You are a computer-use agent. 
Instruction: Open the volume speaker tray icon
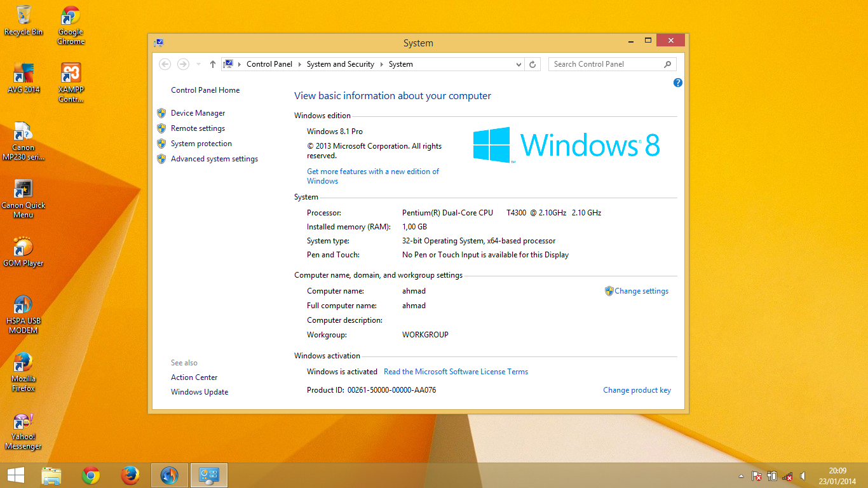pyautogui.click(x=803, y=476)
